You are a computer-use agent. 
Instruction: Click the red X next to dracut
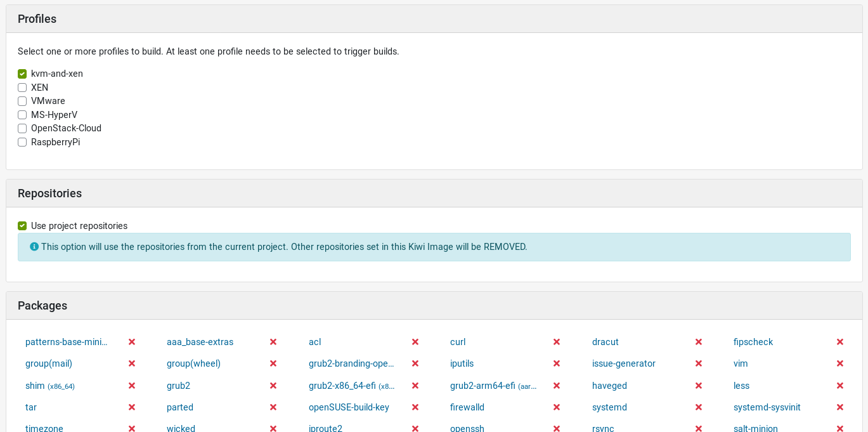tap(698, 342)
